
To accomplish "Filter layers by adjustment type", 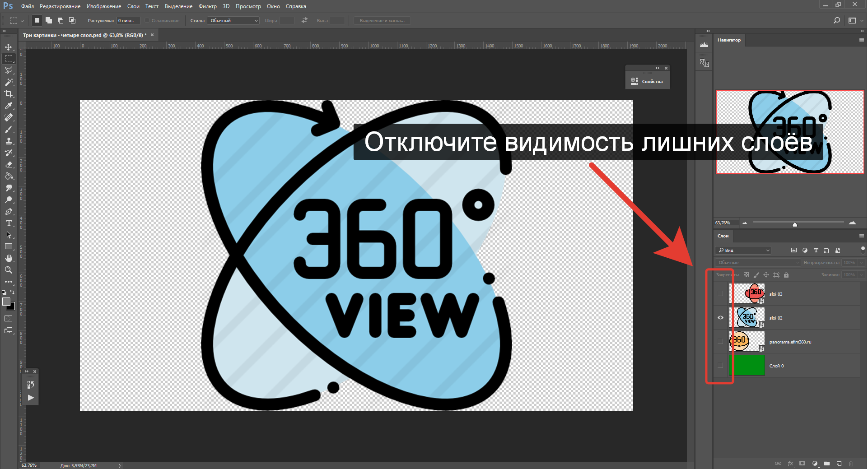I will pyautogui.click(x=805, y=250).
